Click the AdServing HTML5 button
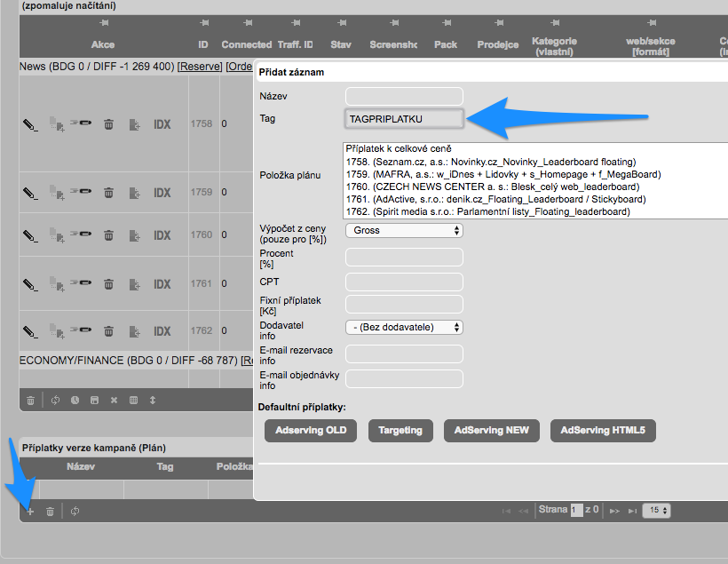This screenshot has width=728, height=564. coord(603,430)
